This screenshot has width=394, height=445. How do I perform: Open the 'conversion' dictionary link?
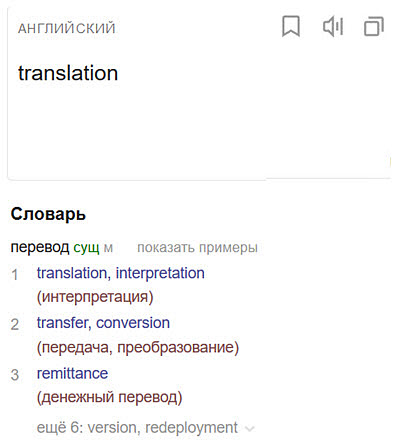coord(133,323)
